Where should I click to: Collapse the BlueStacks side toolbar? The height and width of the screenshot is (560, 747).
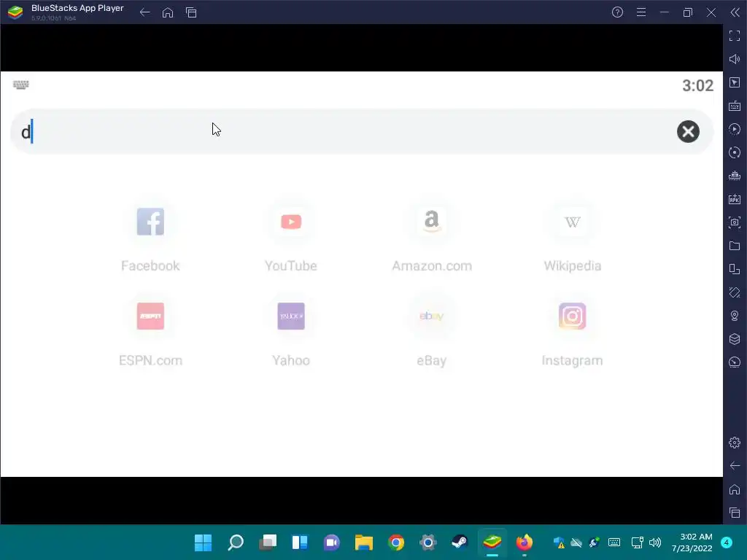pyautogui.click(x=735, y=12)
